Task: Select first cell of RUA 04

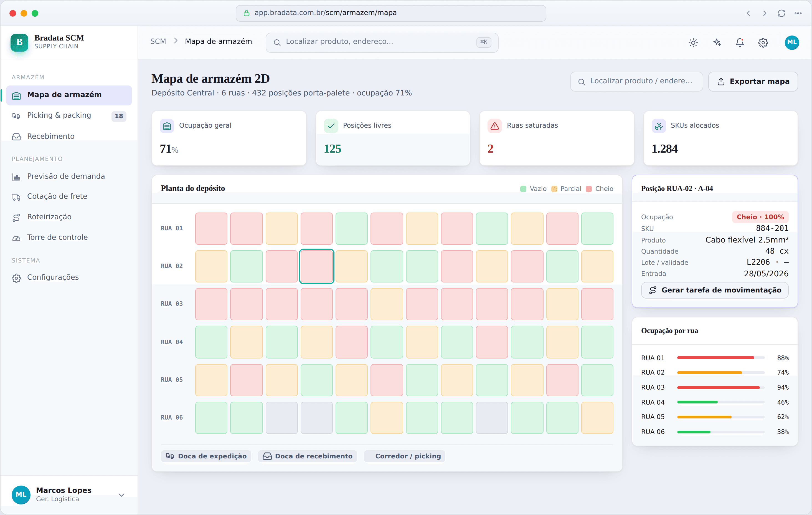Action: 211,342
